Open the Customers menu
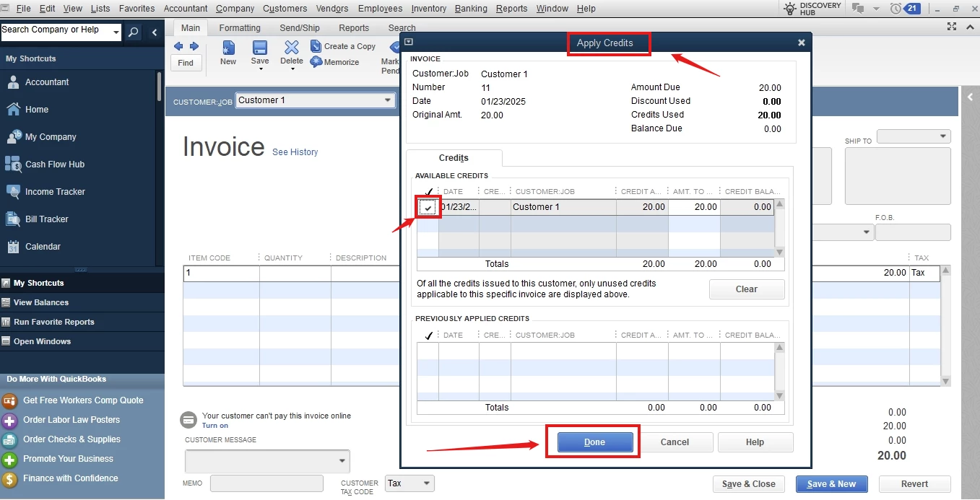 285,9
